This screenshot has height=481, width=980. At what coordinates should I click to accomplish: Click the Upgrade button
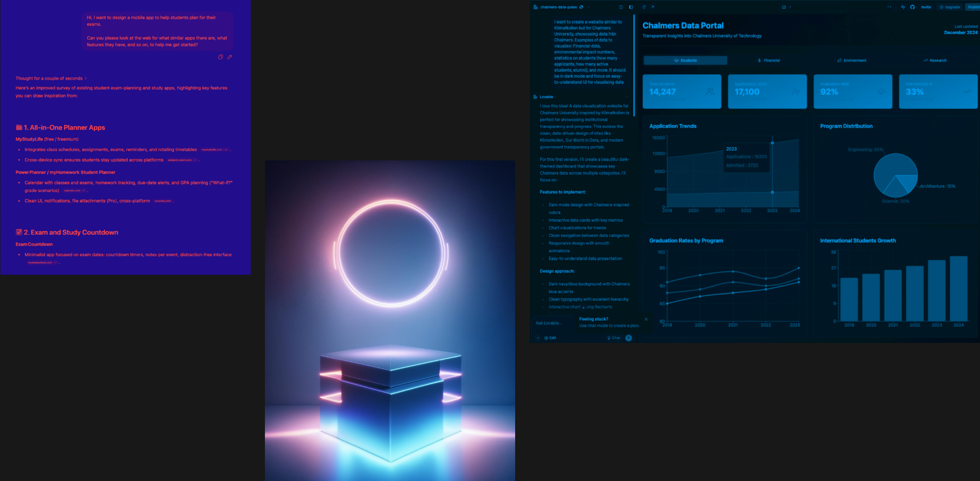coord(950,7)
